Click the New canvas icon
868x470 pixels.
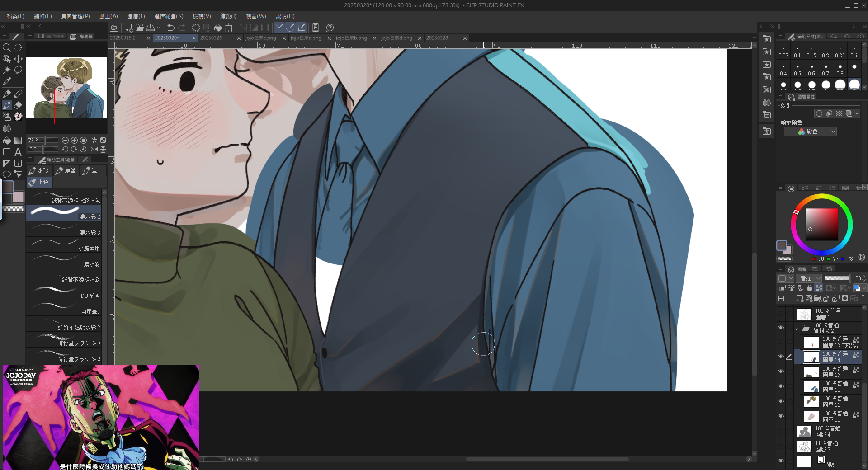[129, 28]
